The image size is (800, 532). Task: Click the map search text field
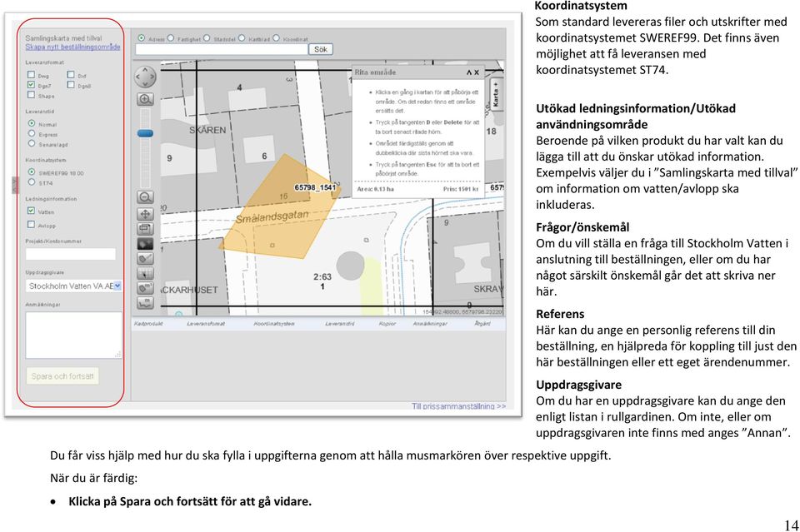pos(222,49)
